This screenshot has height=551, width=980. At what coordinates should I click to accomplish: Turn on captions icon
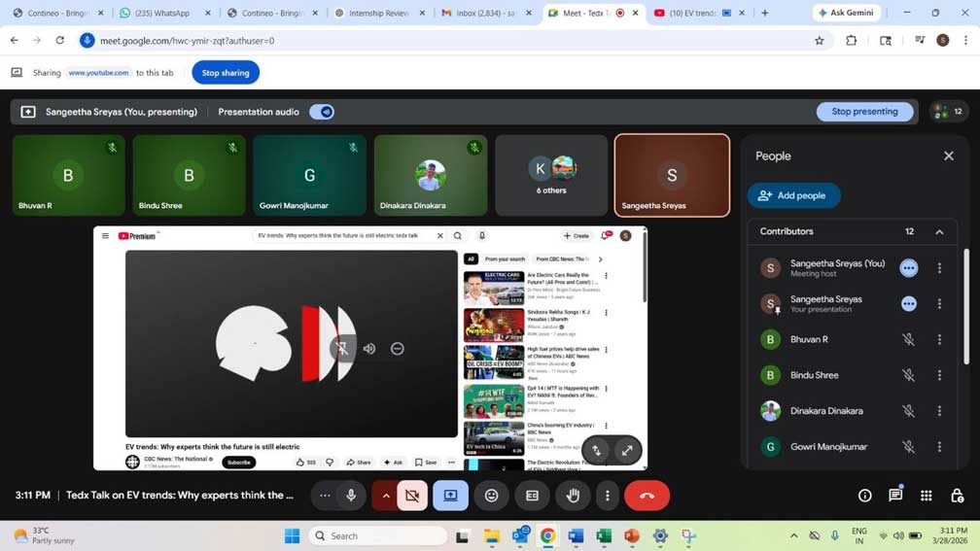pos(532,496)
